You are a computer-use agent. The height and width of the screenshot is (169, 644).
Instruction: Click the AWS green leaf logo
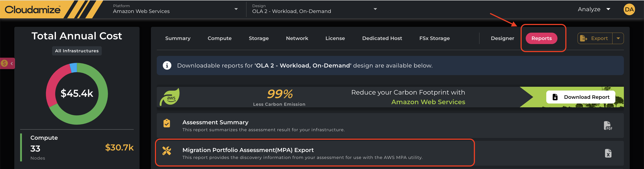tap(170, 97)
